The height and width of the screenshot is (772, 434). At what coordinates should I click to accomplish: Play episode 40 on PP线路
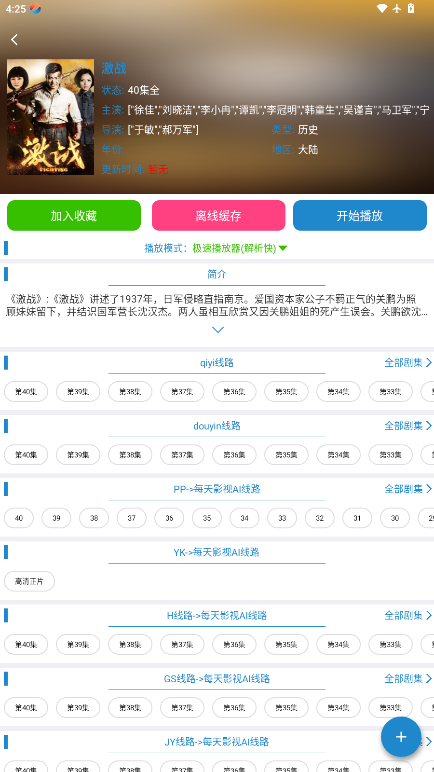19,518
